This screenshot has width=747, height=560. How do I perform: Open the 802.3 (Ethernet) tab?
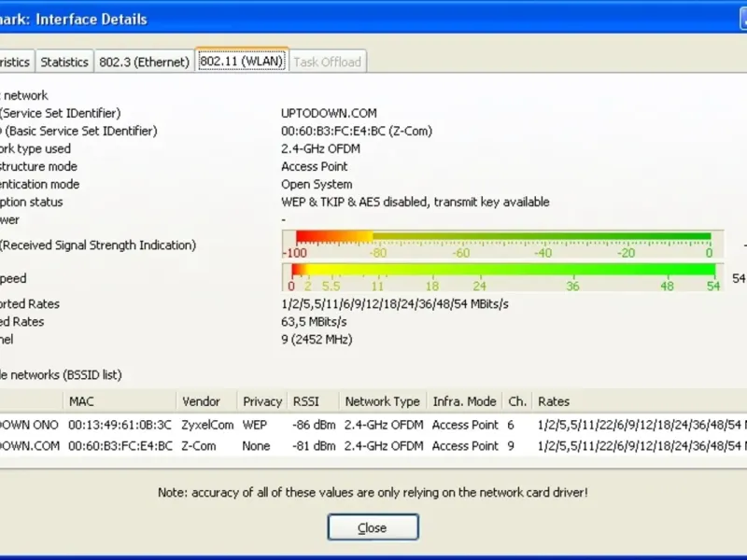pyautogui.click(x=145, y=62)
